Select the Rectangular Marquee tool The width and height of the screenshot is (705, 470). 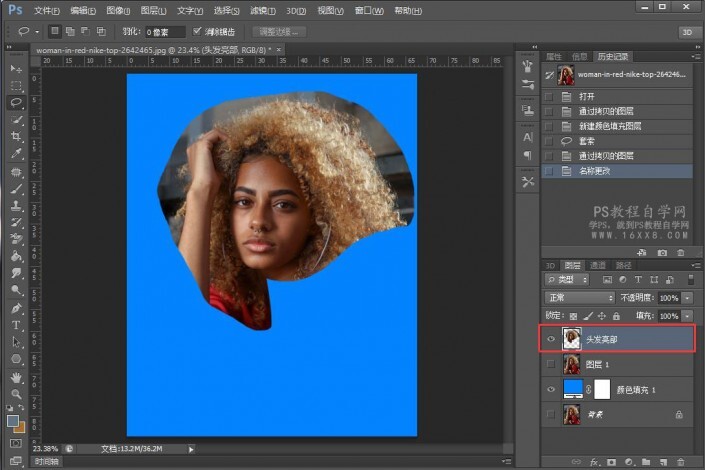click(16, 85)
